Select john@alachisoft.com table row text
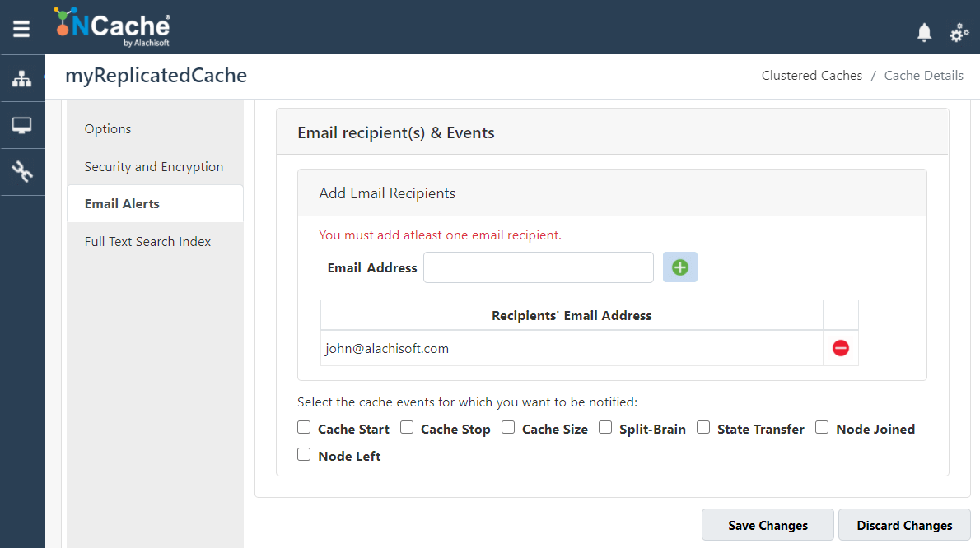 click(387, 348)
